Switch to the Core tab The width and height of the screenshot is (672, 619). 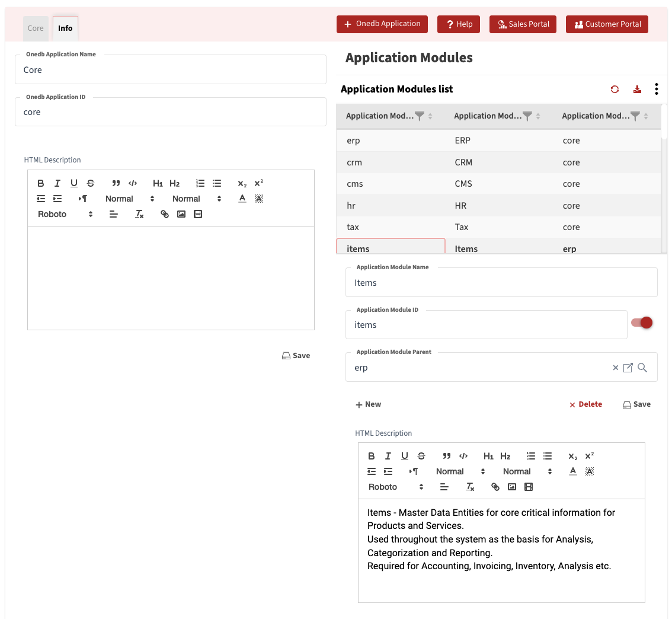click(x=36, y=28)
